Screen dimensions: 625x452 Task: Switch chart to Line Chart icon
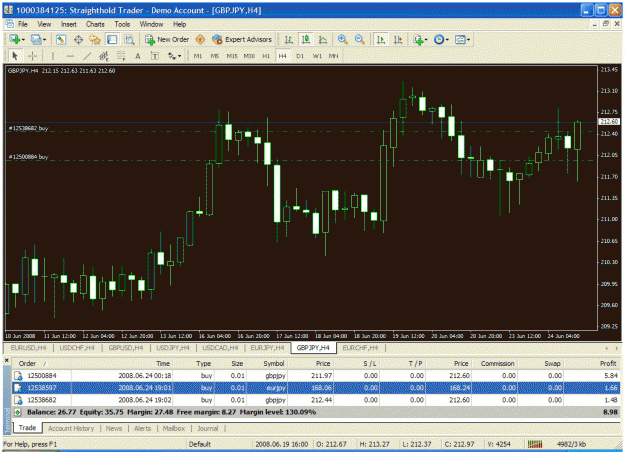(322, 39)
